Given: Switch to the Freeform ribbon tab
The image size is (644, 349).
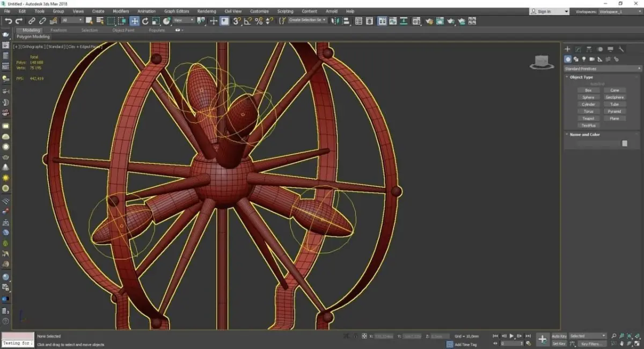Looking at the screenshot, I should coord(58,30).
